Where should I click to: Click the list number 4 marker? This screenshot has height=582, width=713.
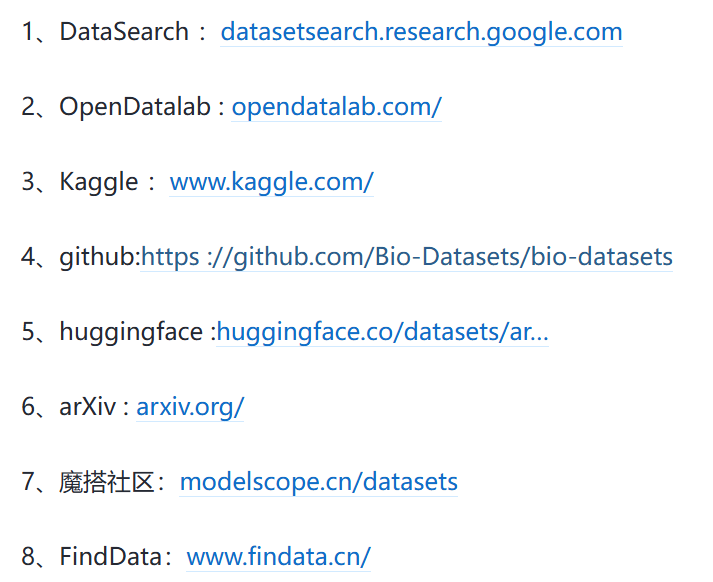(x=29, y=257)
